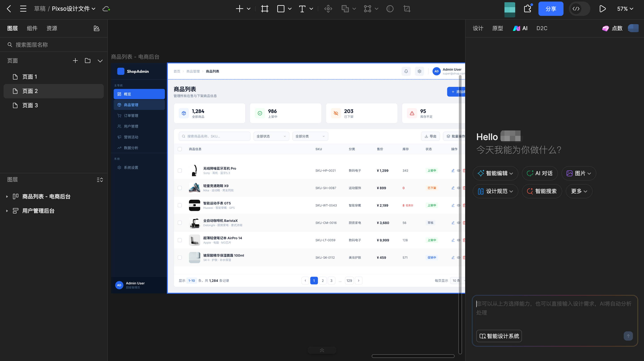Click the plugins puzzle-piece icon
The image size is (644, 361).
tap(527, 9)
